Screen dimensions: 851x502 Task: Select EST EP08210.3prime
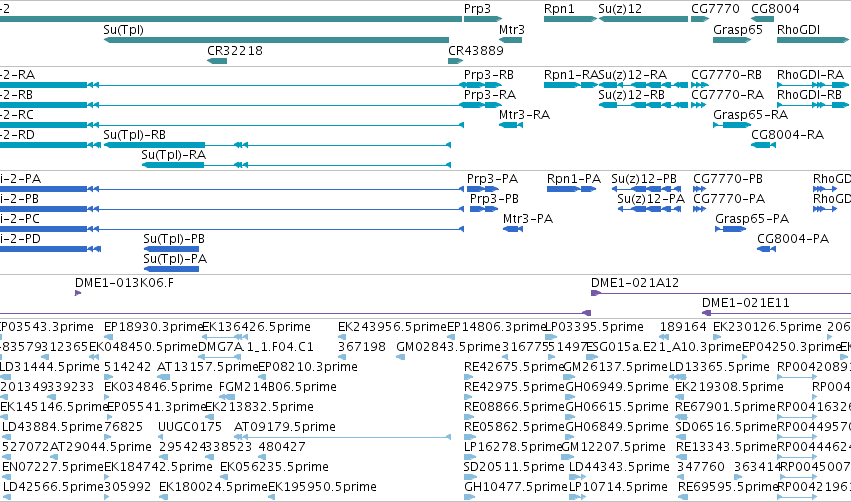click(x=308, y=367)
